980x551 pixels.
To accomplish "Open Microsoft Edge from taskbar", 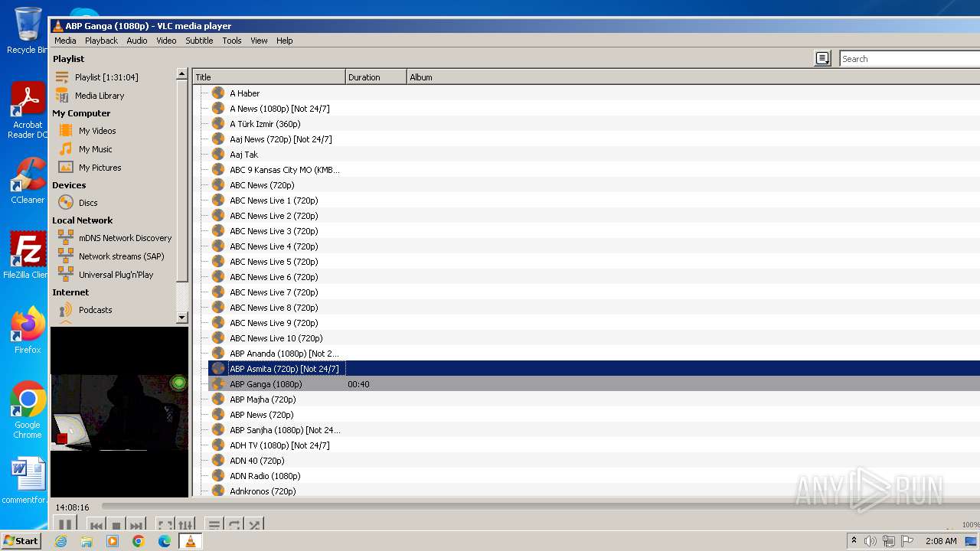I will pos(165,541).
